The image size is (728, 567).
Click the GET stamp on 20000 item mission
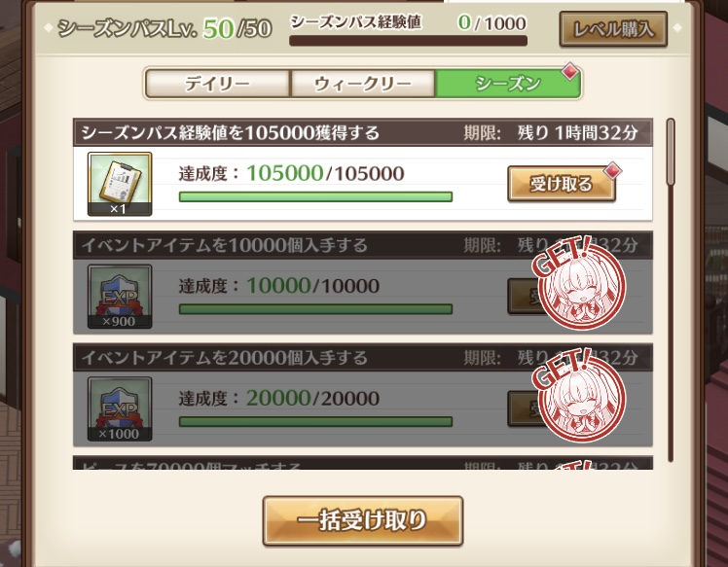tap(579, 395)
